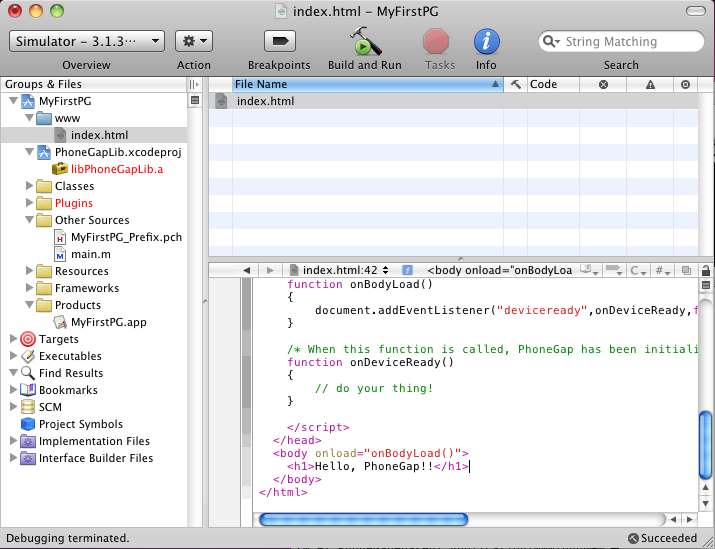Click the editor vertical scrollbar thumb
This screenshot has width=715, height=549.
click(705, 445)
